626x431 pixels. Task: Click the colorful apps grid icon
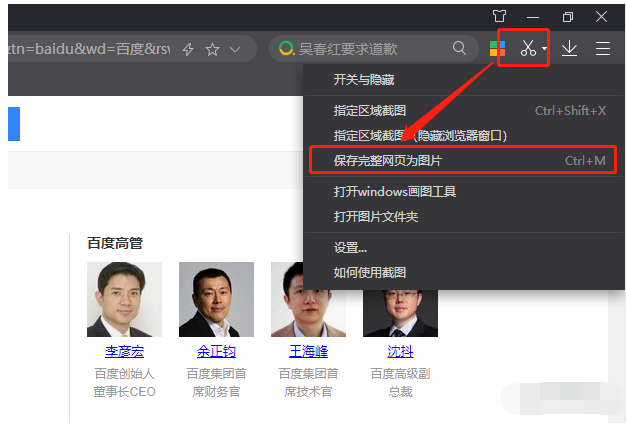[497, 48]
